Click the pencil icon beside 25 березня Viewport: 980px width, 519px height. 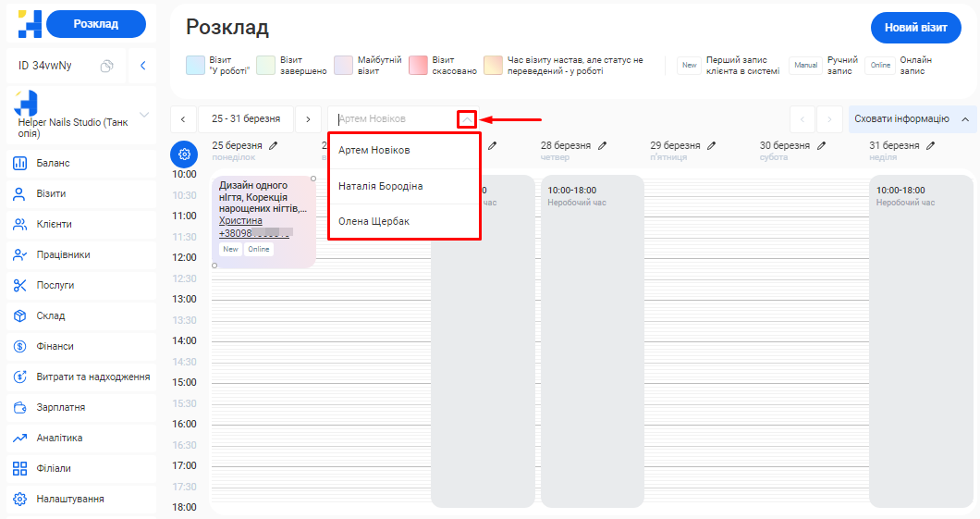[x=274, y=145]
